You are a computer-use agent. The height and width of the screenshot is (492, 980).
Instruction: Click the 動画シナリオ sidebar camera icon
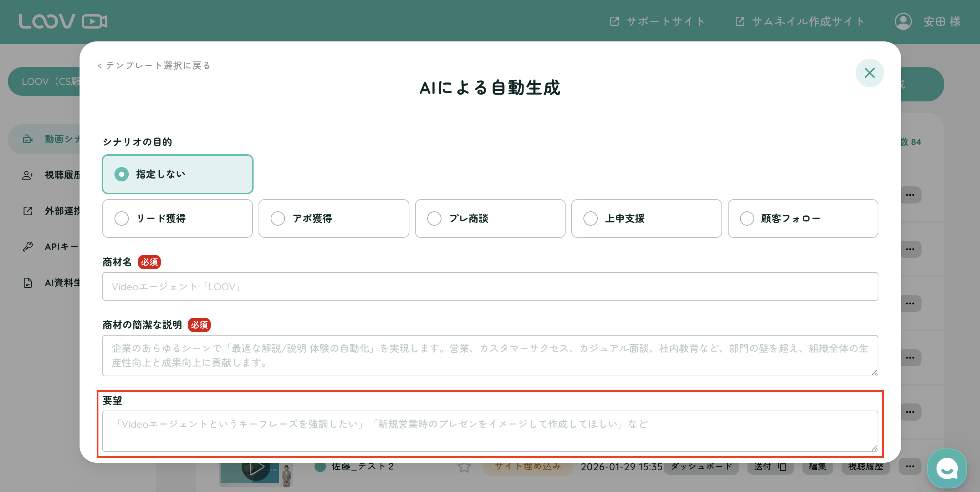(28, 139)
